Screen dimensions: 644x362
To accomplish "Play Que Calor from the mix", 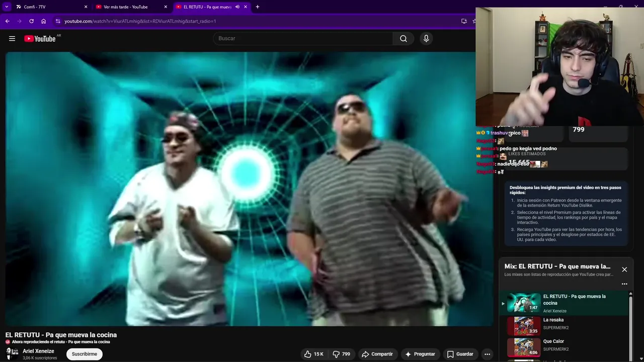I will point(553,341).
